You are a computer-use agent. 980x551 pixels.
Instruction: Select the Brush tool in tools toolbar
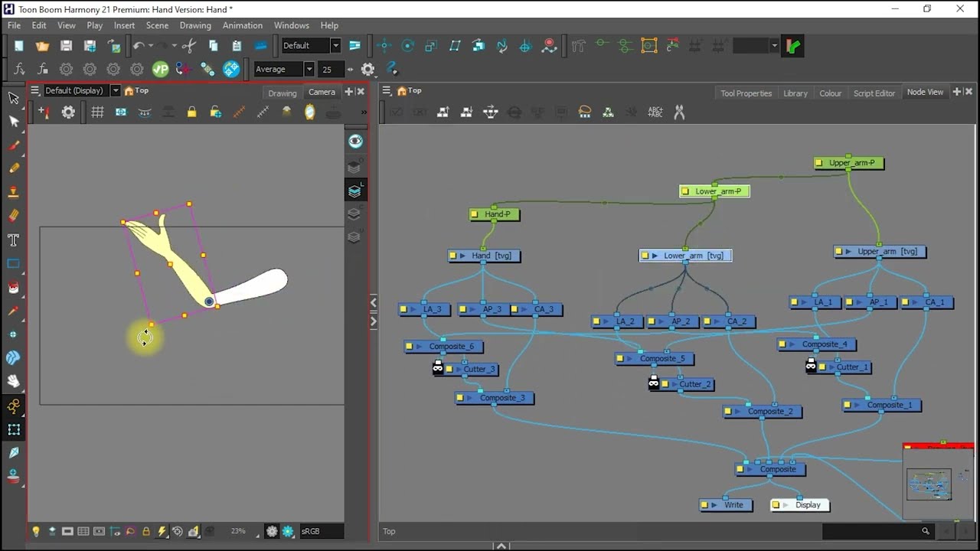13,145
